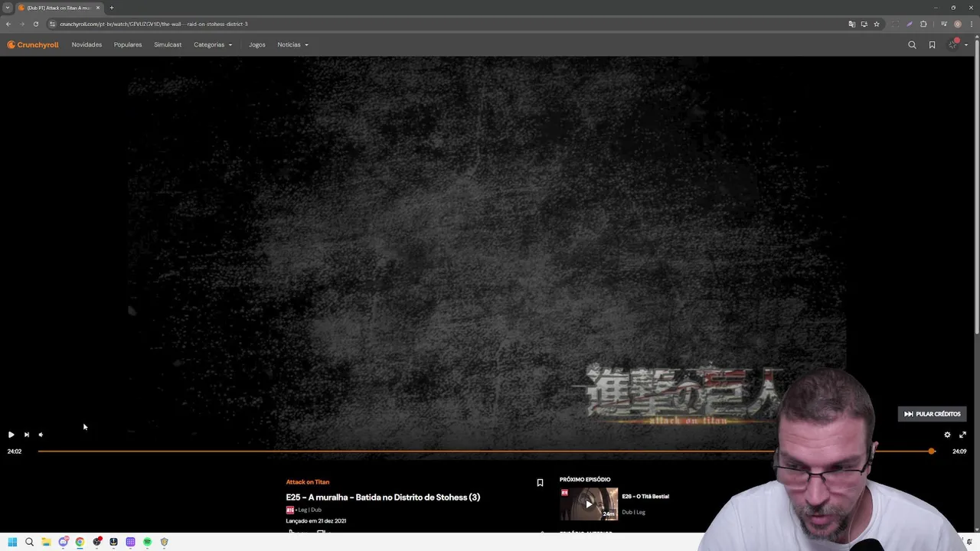The height and width of the screenshot is (551, 980).
Task: Open a new browser tab
Action: tap(111, 8)
